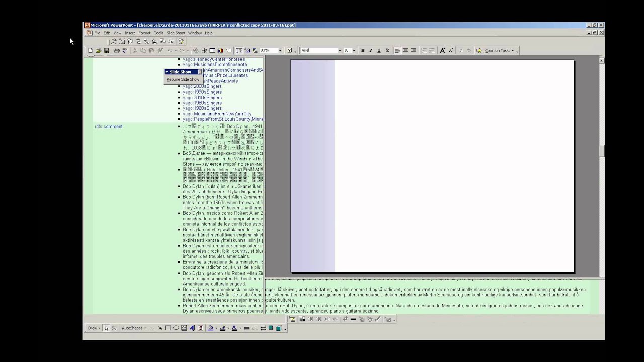
Task: Open the font size dropdown
Action: [x=354, y=50]
